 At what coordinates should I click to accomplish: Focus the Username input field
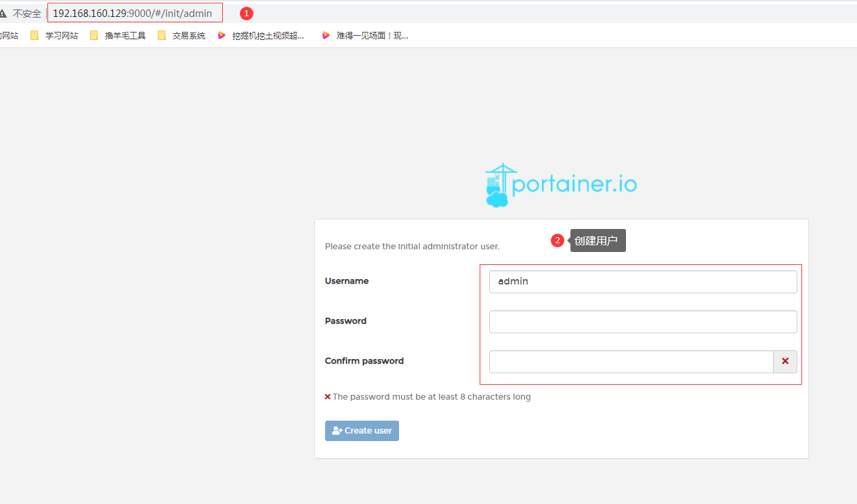click(643, 282)
